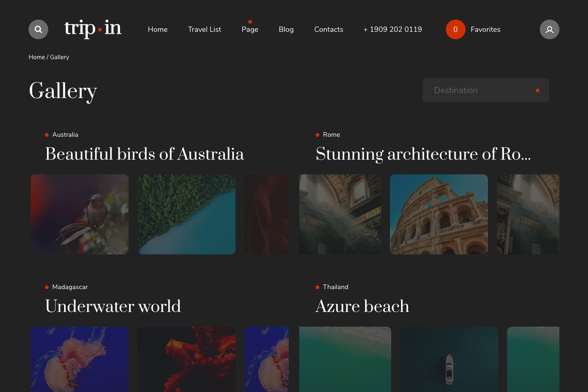The image size is (588, 392).
Task: Call the phone number + 1909 202 0119
Action: (392, 29)
